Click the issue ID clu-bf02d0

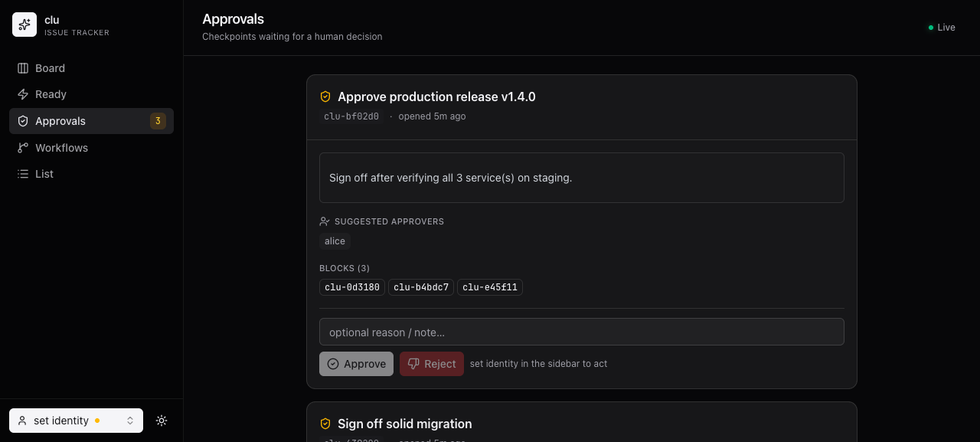(x=351, y=116)
